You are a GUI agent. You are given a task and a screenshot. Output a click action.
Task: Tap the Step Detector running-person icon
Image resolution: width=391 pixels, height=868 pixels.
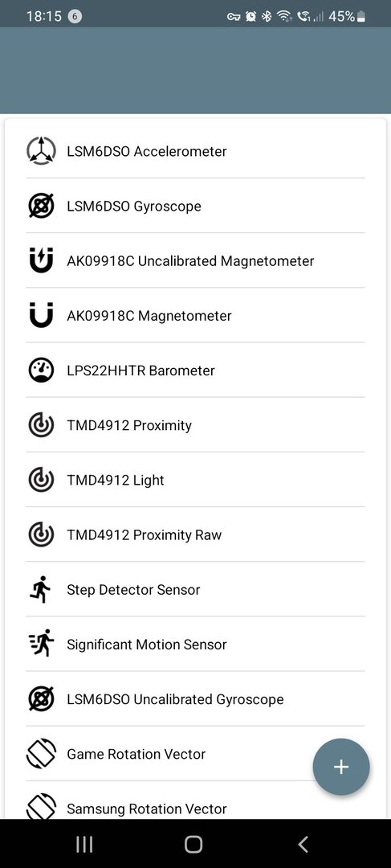coord(40,590)
